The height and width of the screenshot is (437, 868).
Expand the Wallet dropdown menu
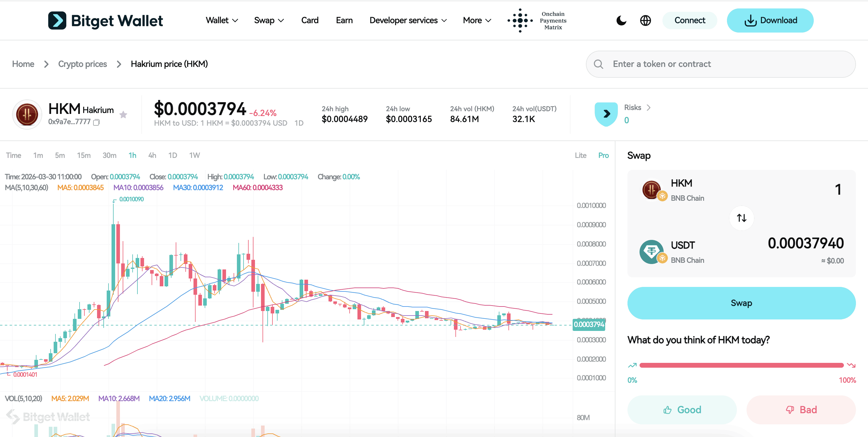click(x=222, y=20)
